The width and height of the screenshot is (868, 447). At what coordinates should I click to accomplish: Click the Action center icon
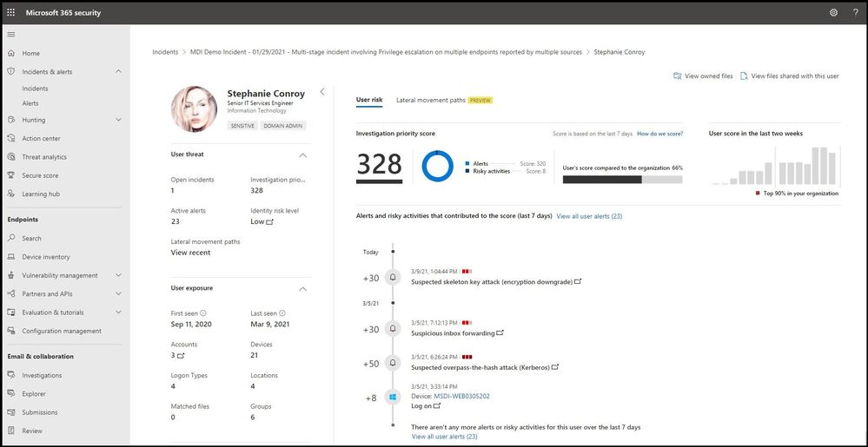click(11, 138)
